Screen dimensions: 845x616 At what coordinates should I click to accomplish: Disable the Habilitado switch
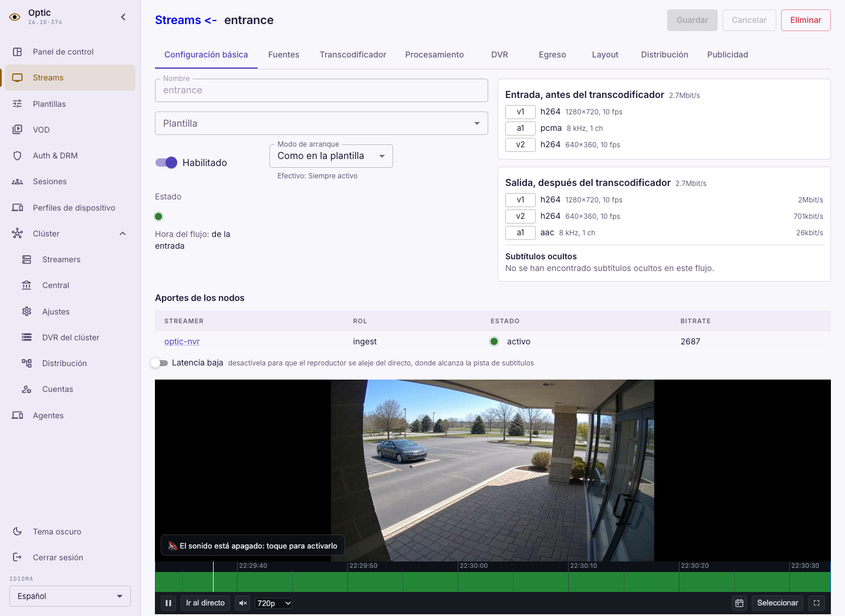pyautogui.click(x=166, y=163)
